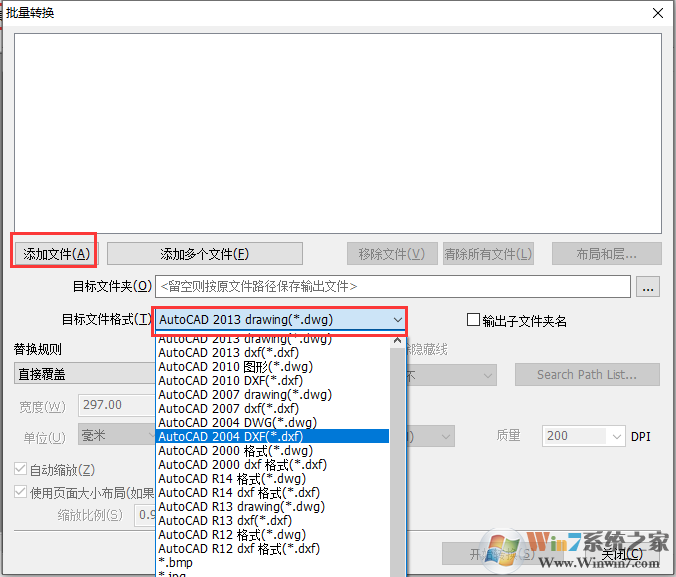Choose AutoCAD 2000 dxf 格式(*.dxf) option
Screen dimensions: 676x577
(272, 464)
